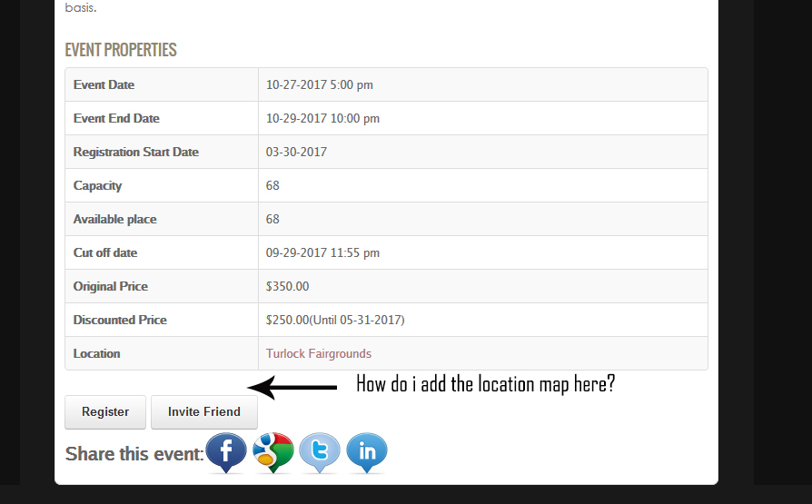Share event on LinkedIn icon
This screenshot has height=504, width=812.
(x=367, y=451)
